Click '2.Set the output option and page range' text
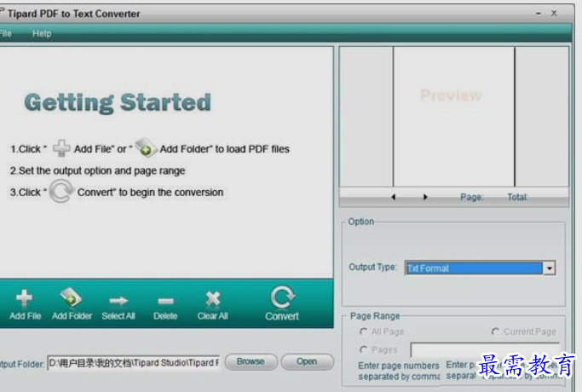The height and width of the screenshot is (392, 582). click(98, 170)
